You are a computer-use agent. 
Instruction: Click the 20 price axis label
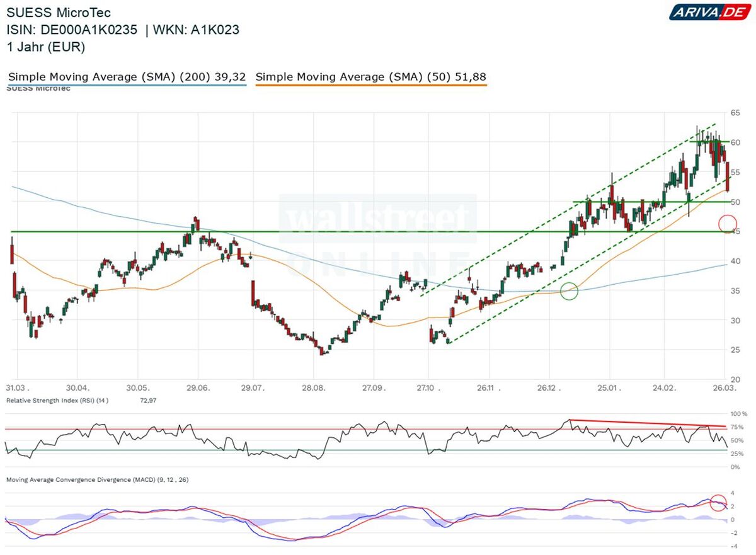[735, 379]
